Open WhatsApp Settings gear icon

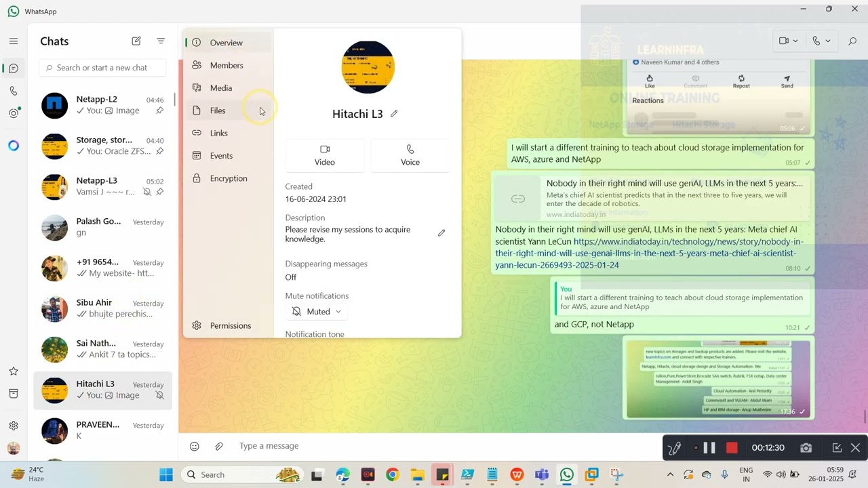point(14,426)
